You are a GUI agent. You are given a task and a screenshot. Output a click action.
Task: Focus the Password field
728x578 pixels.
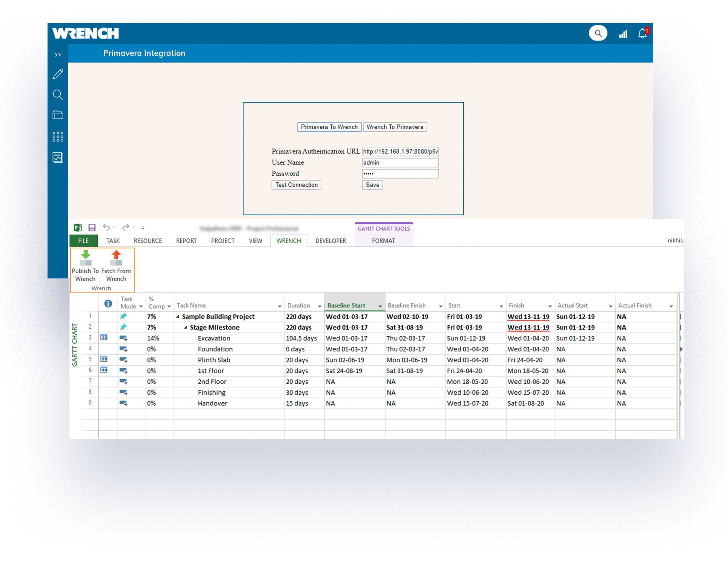(x=400, y=174)
